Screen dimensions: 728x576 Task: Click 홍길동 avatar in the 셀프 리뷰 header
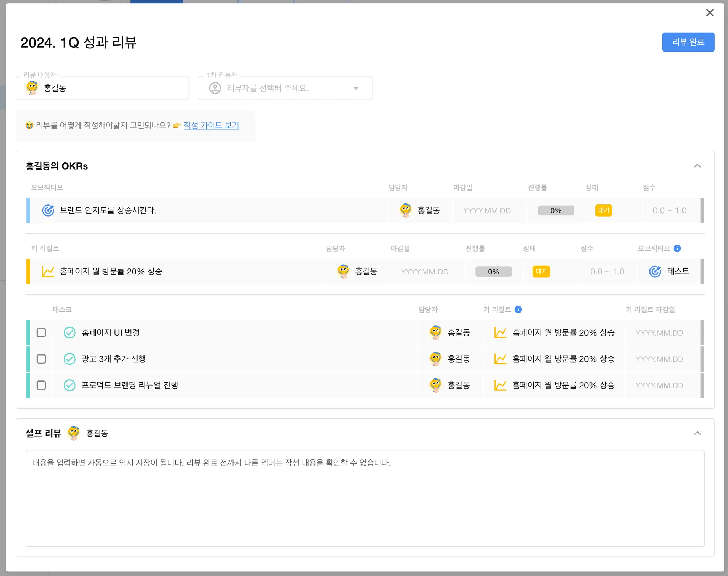(x=74, y=433)
